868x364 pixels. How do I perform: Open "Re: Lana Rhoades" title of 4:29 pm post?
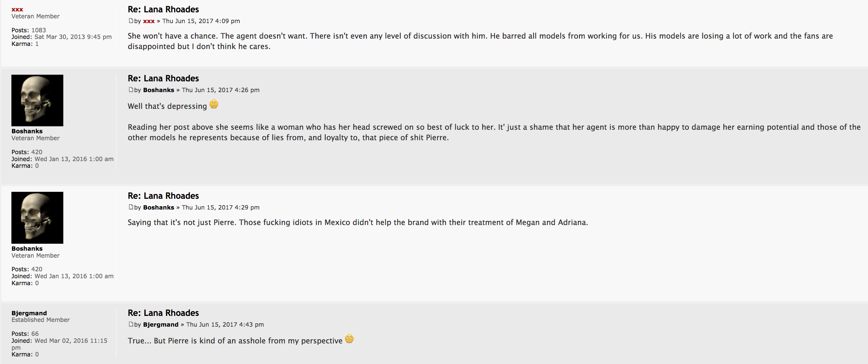point(163,196)
